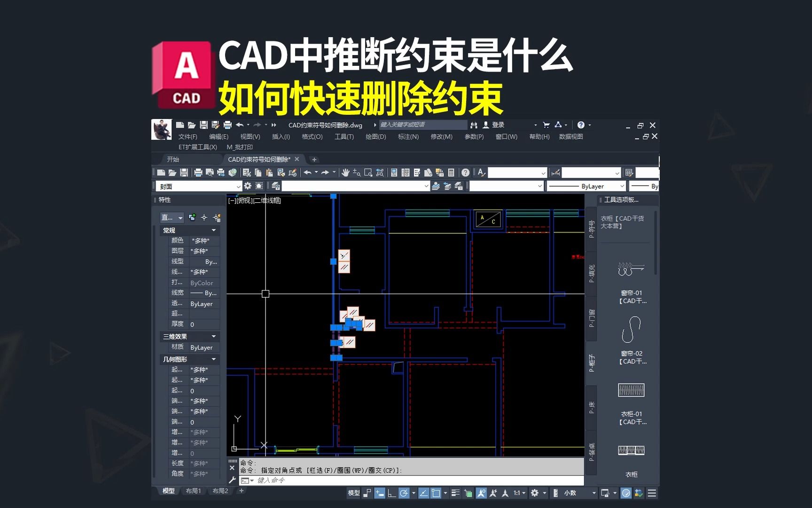Click the keyword search input field

point(423,125)
